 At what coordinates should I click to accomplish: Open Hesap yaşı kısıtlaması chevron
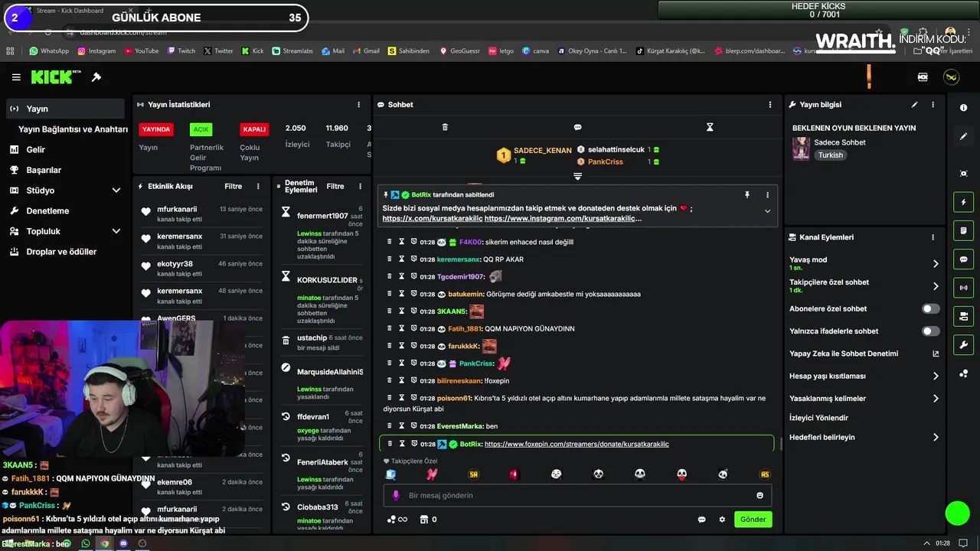click(x=936, y=377)
